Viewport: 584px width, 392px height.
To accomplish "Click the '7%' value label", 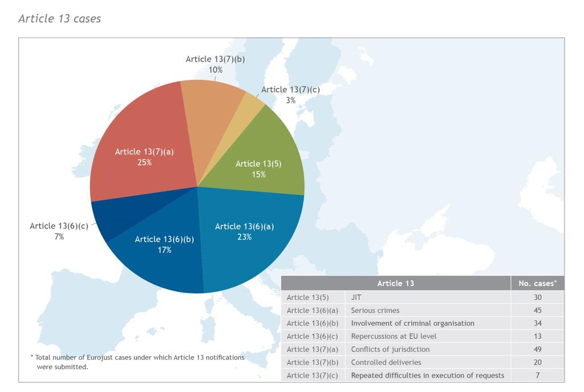I will coord(59,236).
